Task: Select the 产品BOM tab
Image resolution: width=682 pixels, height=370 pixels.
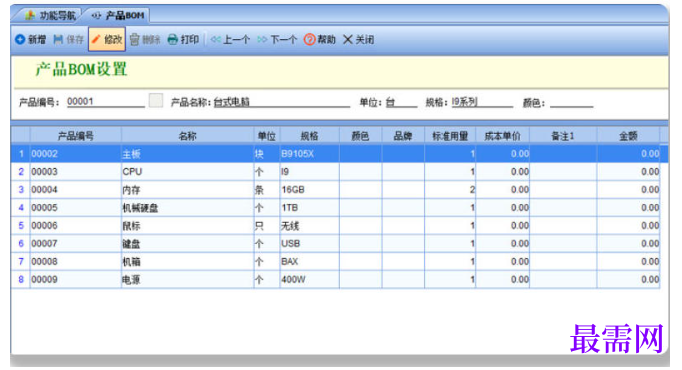Action: pyautogui.click(x=118, y=16)
